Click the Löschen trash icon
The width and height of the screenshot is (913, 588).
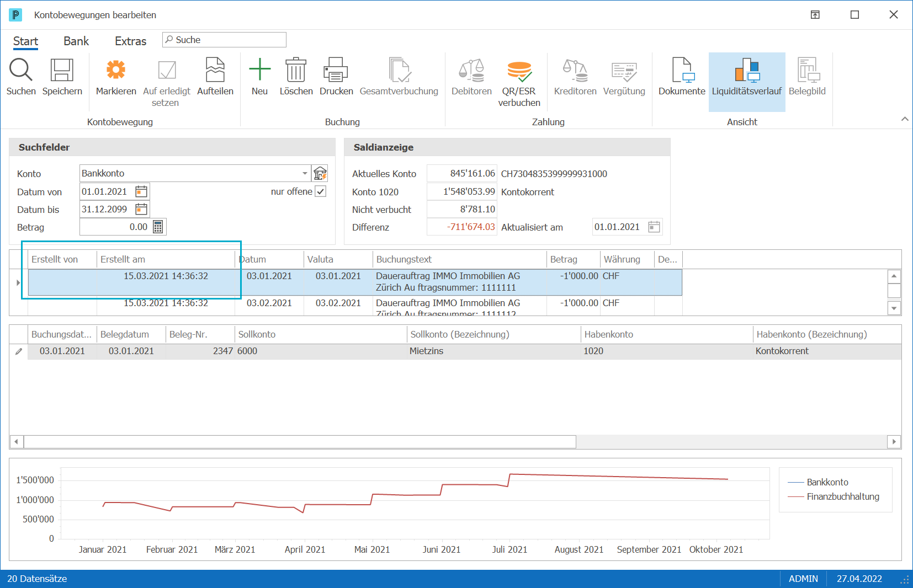click(296, 70)
